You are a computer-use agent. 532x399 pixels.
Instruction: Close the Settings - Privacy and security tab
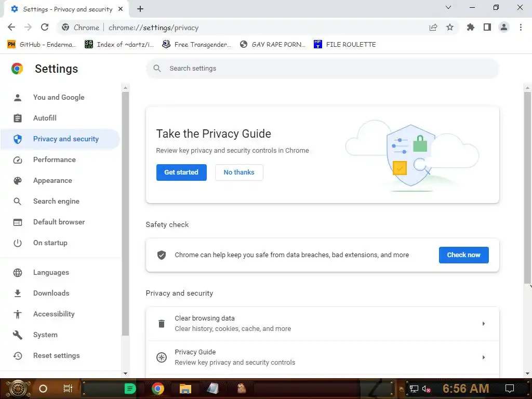pyautogui.click(x=121, y=9)
